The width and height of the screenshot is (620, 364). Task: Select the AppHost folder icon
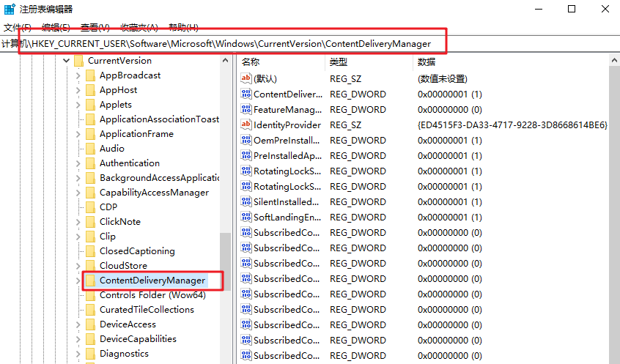[x=91, y=90]
